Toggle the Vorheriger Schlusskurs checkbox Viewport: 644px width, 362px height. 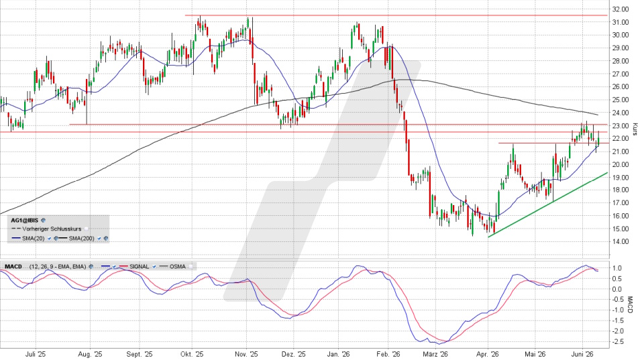86,229
